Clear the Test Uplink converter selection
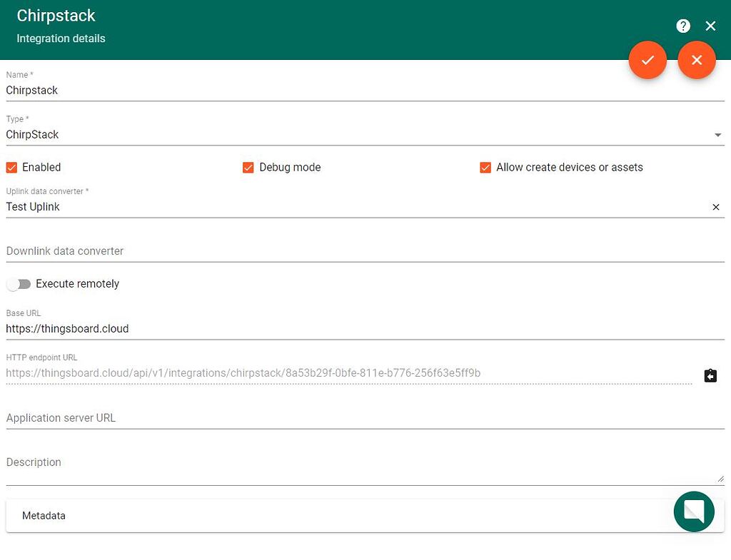The width and height of the screenshot is (731, 560). click(x=716, y=207)
